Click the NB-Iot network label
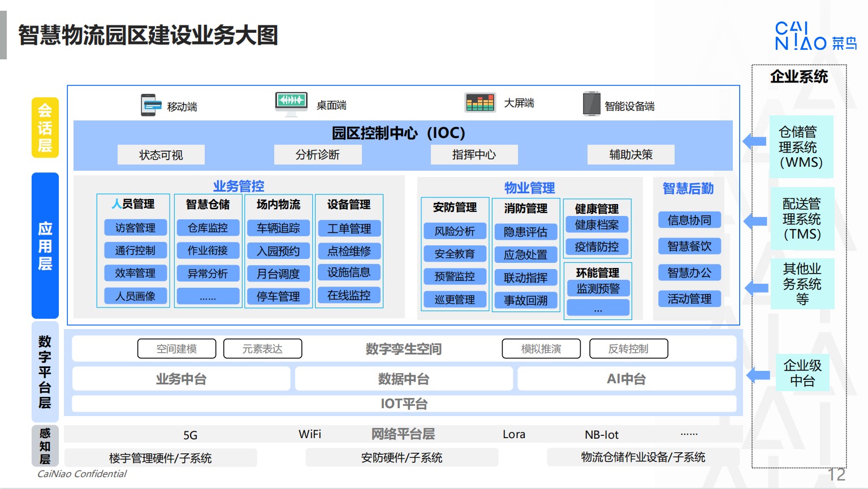 point(602,435)
